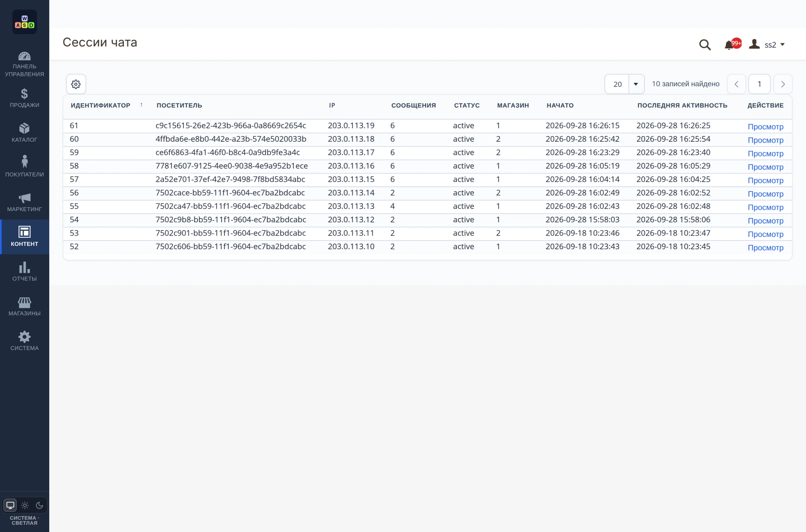806x532 pixels.
Task: Open the Панель управления dashboard section
Action: point(24,64)
